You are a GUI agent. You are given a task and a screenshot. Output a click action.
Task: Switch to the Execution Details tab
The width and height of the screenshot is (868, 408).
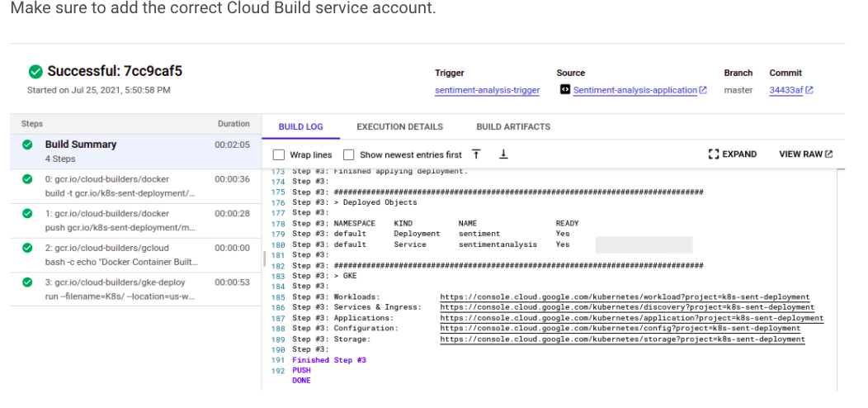click(x=399, y=126)
